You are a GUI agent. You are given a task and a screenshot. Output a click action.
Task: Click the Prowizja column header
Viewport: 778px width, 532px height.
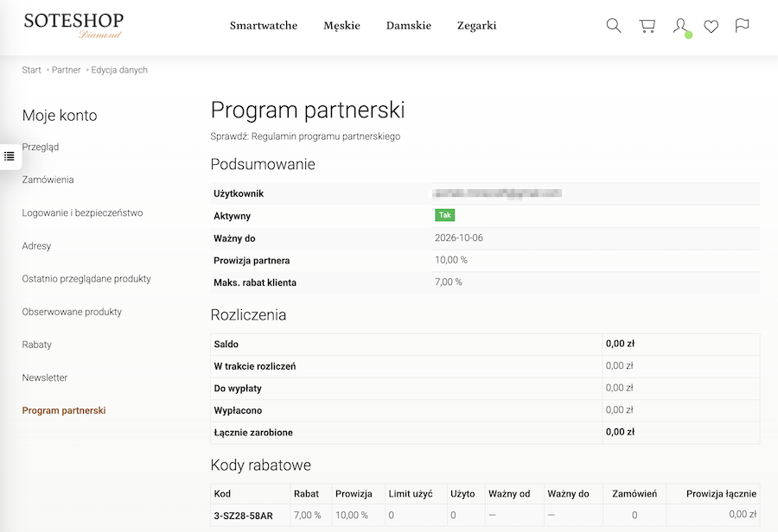pos(354,494)
